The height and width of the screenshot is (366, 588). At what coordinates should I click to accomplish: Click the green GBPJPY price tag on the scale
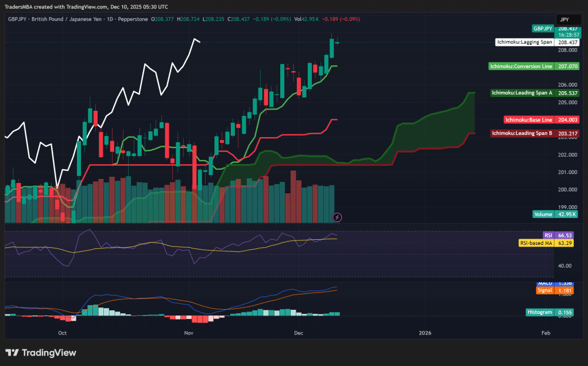click(x=544, y=28)
